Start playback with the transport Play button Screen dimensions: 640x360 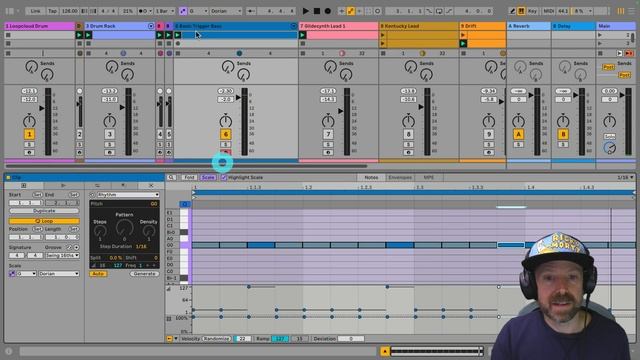(x=306, y=11)
